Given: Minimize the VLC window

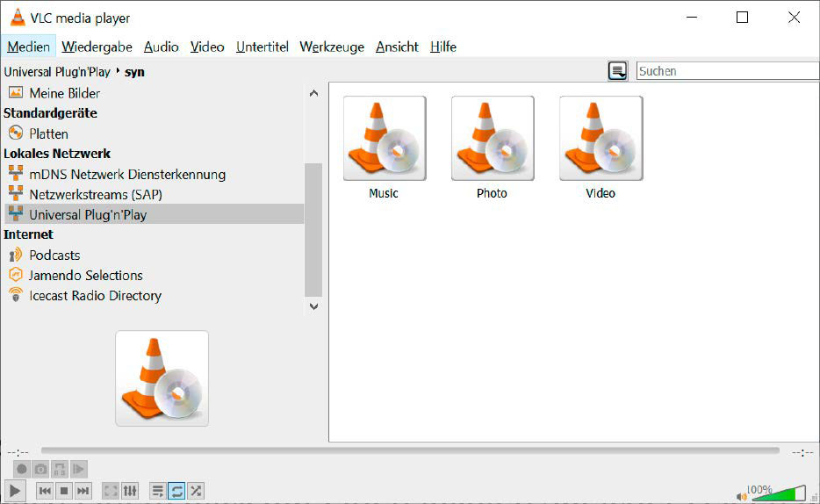Looking at the screenshot, I should (x=692, y=18).
